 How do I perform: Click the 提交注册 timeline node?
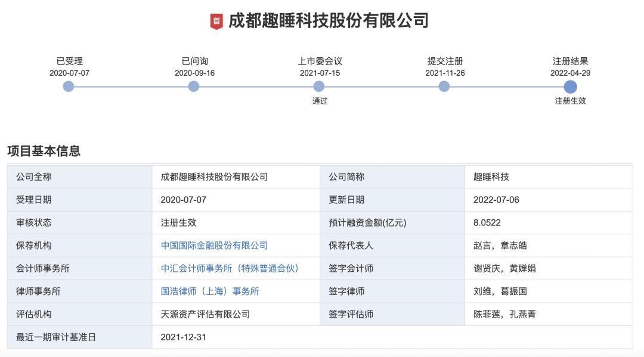coord(443,86)
